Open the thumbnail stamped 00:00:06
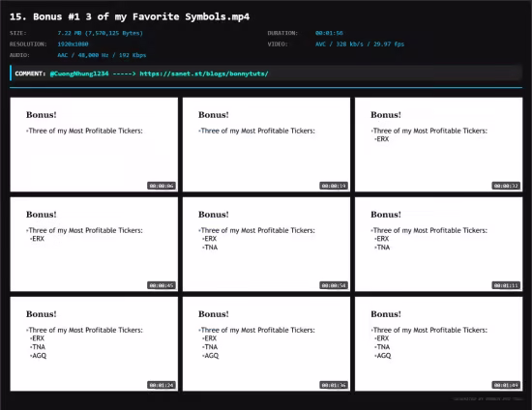Image resolution: width=532 pixels, height=410 pixels. point(94,144)
